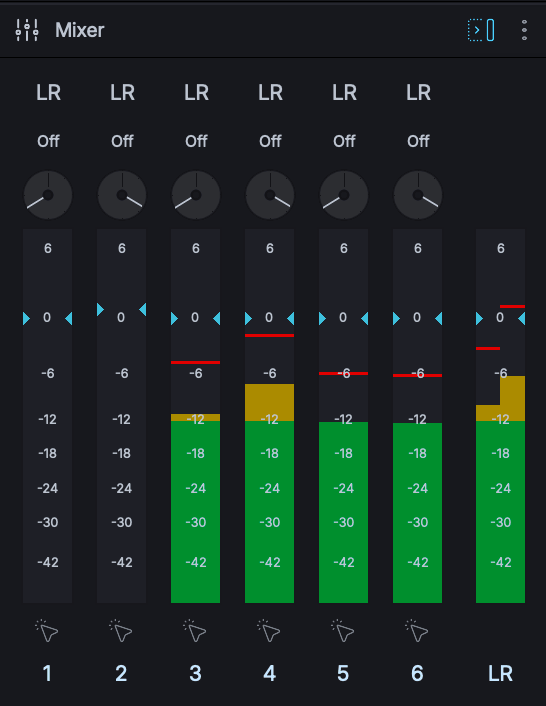Select channel 4 number label
This screenshot has width=546, height=706.
269,674
